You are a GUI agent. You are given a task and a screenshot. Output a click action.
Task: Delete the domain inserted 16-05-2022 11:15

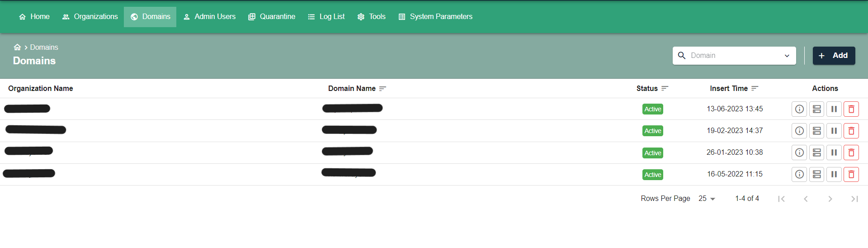click(851, 174)
